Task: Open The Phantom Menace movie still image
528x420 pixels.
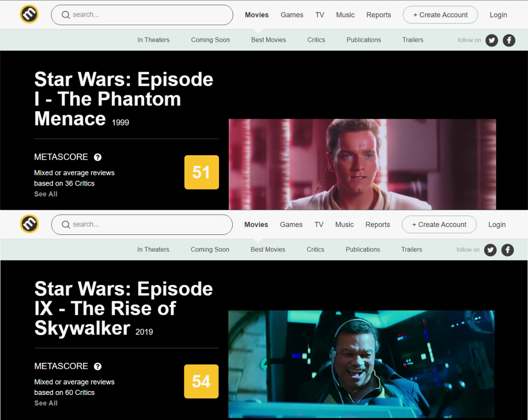Action: (362, 164)
